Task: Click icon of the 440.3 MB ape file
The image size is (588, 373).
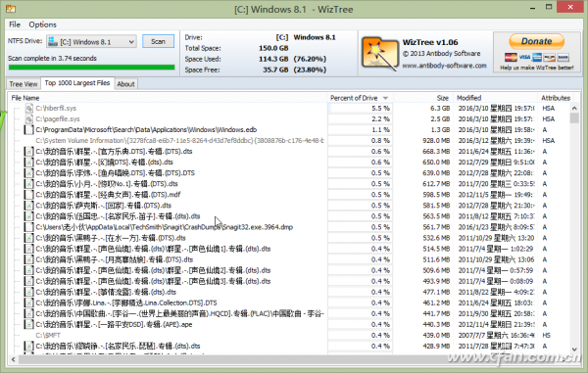Action: tap(28, 325)
